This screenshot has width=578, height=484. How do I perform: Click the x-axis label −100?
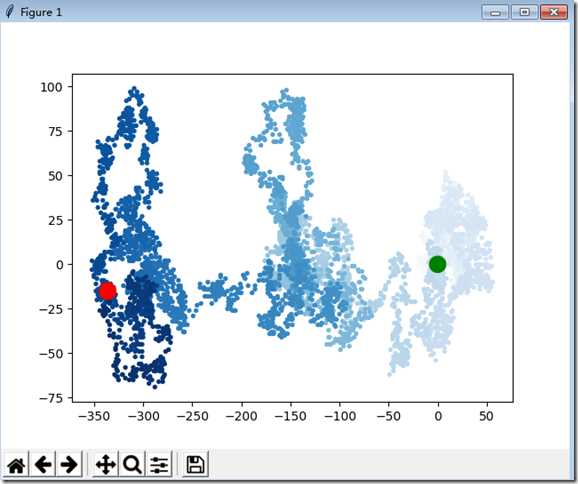pyautogui.click(x=340, y=417)
